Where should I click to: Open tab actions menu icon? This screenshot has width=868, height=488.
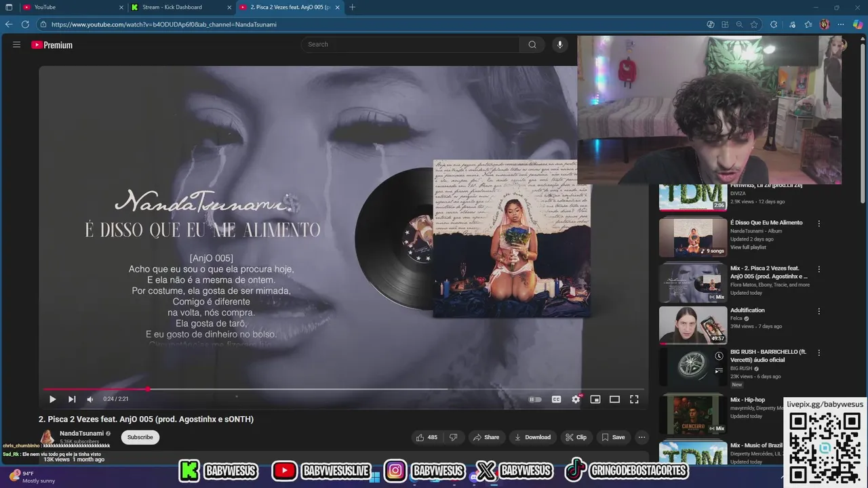(9, 7)
